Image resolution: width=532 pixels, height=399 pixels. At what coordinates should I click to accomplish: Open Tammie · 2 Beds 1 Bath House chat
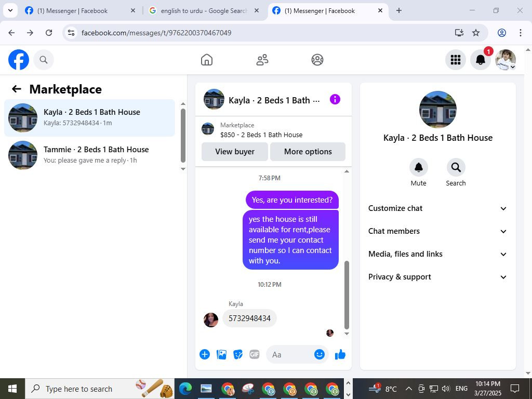pos(89,155)
